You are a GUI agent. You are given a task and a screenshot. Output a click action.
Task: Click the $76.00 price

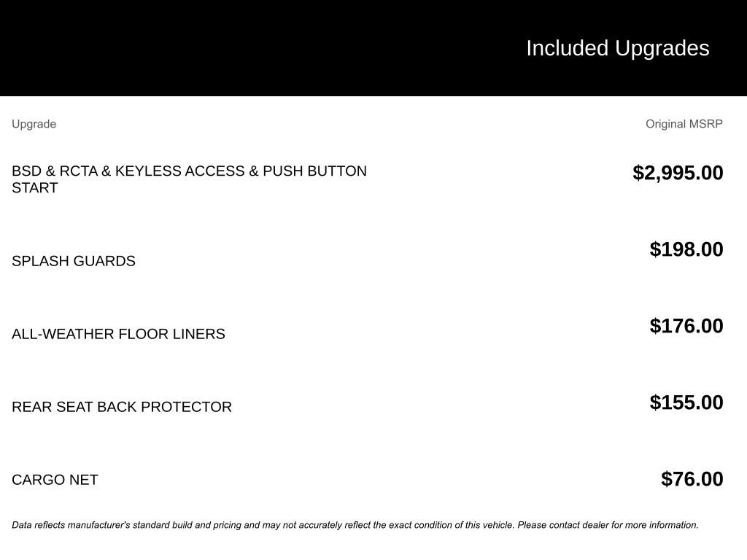[x=692, y=479]
